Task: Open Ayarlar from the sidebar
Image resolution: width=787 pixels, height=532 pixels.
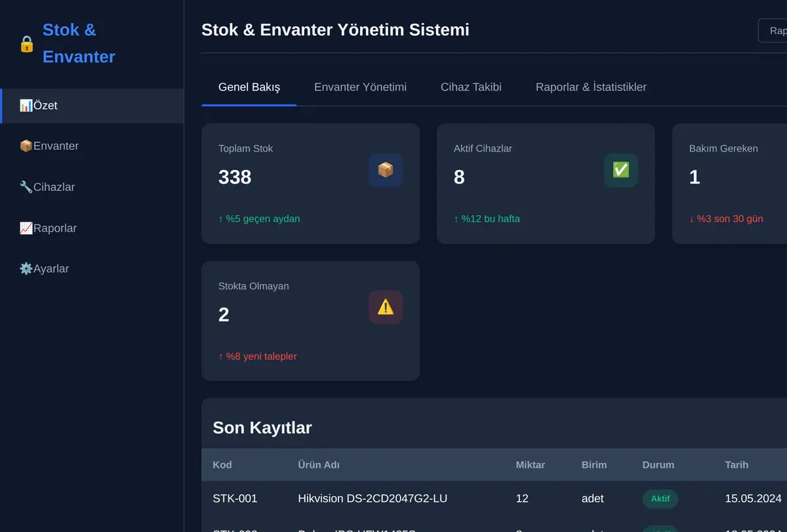Action: tap(92, 269)
